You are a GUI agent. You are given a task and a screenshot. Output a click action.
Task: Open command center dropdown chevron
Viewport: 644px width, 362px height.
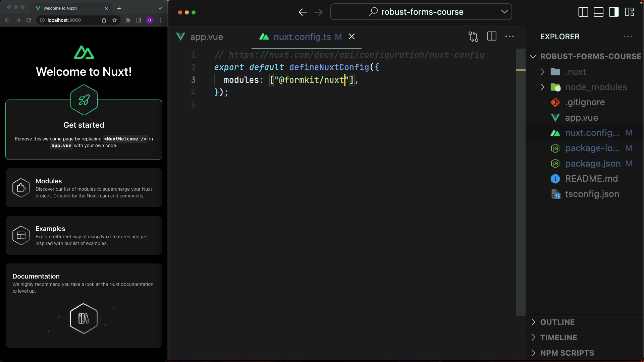(504, 12)
